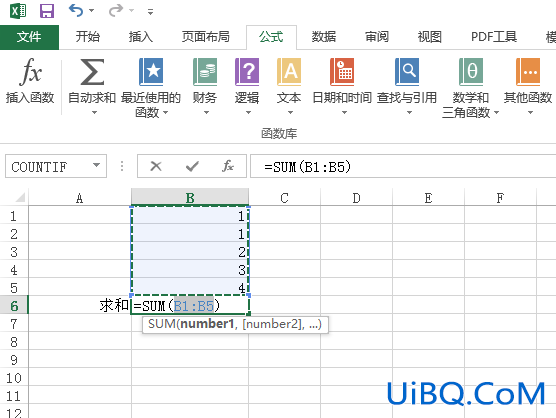
Task: Open the 查找与引用 functions icon
Action: pyautogui.click(x=407, y=72)
